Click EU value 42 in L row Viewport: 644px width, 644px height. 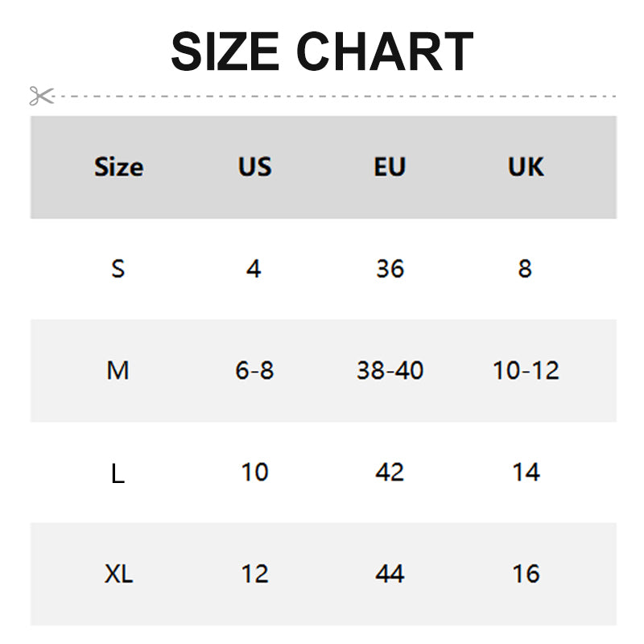(x=390, y=473)
